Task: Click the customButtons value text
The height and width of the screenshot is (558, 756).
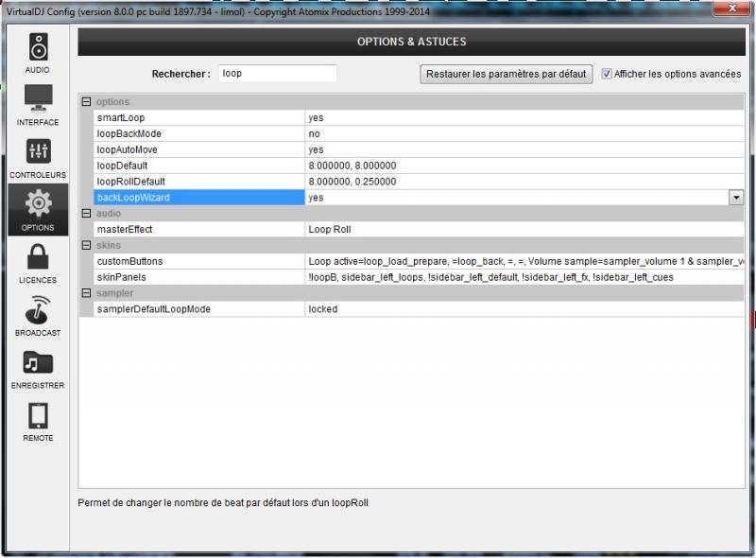Action: click(526, 261)
